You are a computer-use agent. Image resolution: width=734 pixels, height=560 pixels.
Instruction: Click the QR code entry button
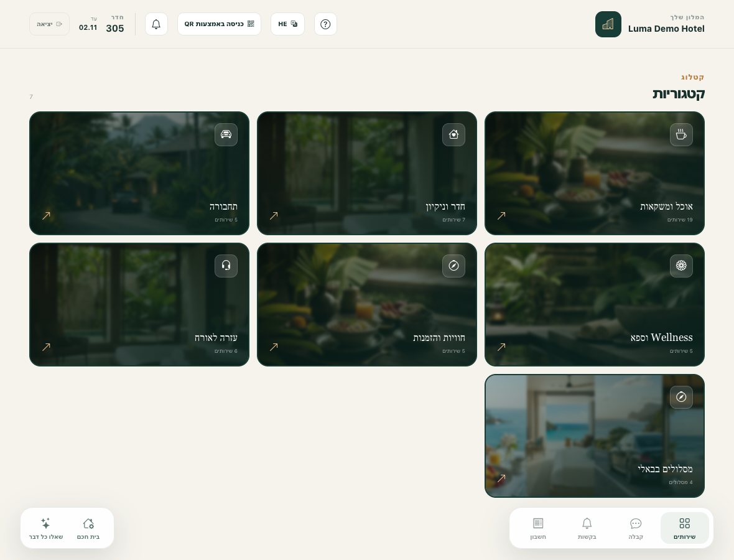219,24
